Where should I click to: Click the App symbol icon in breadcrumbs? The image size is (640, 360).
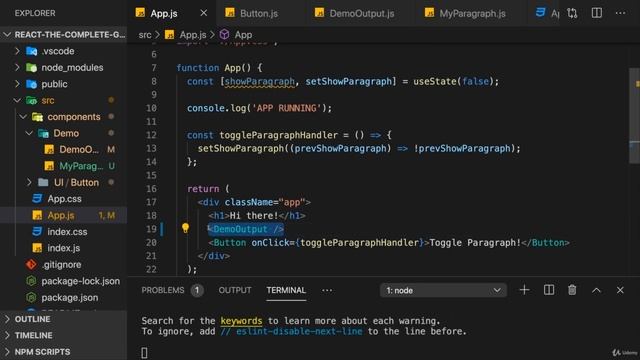[x=224, y=35]
